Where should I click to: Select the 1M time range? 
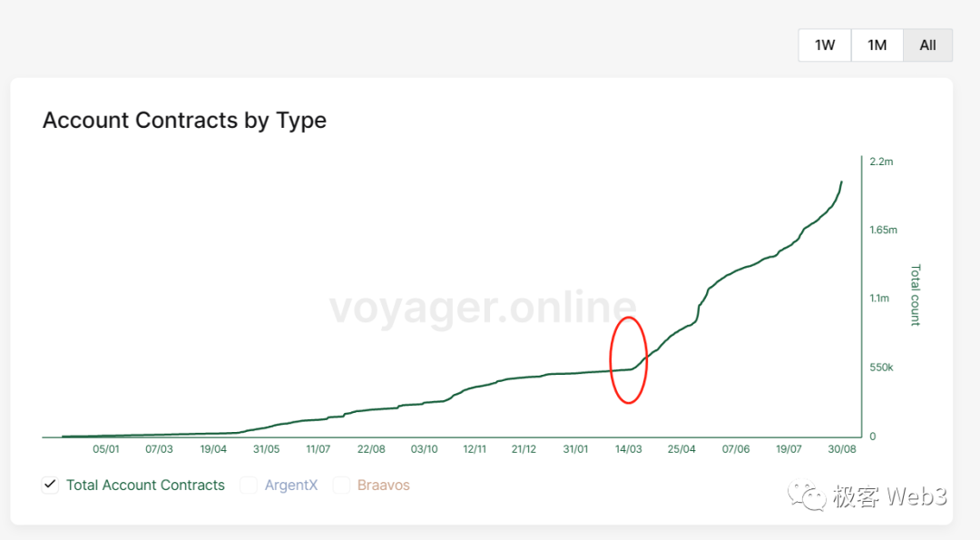click(877, 45)
